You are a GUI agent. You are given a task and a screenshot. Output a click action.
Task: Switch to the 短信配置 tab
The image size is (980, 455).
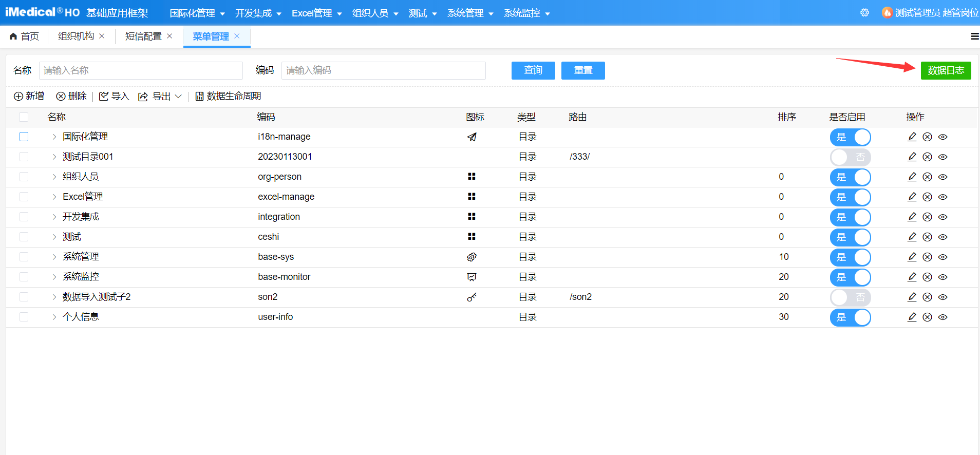143,36
